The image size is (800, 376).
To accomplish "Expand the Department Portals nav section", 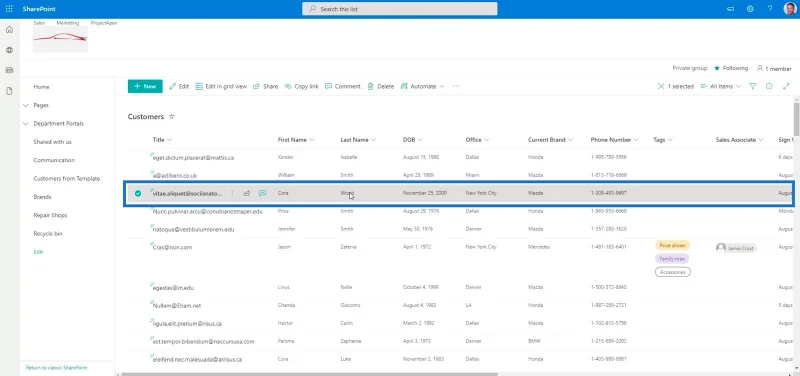I will coord(26,123).
